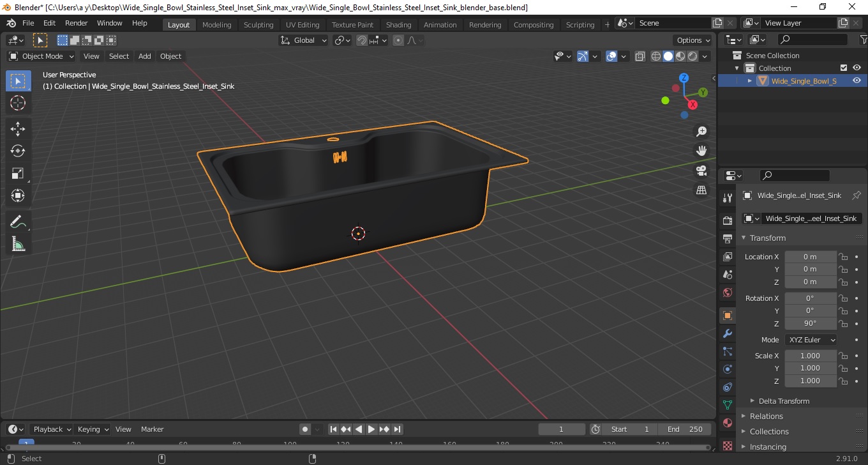Pick the Rotate tool
Viewport: 868px width, 465px height.
pos(18,151)
